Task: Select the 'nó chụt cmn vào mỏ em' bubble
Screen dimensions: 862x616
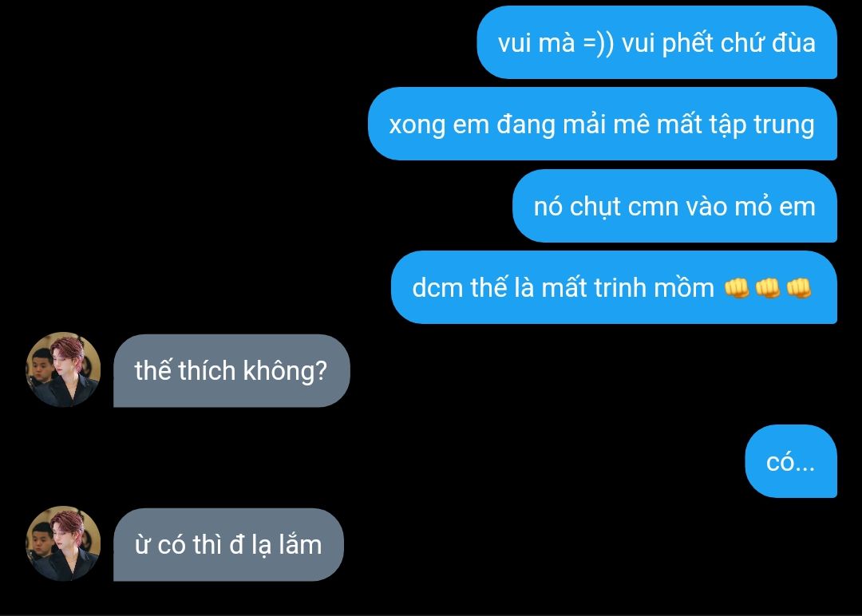Action: (674, 206)
